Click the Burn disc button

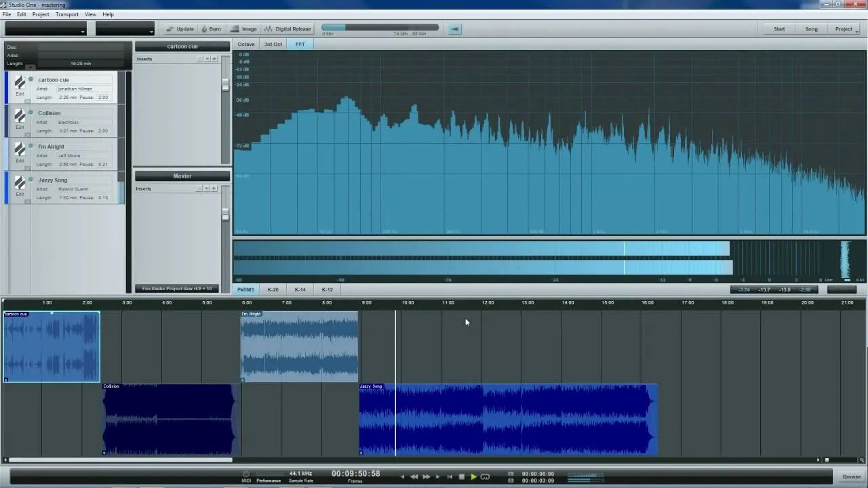211,29
